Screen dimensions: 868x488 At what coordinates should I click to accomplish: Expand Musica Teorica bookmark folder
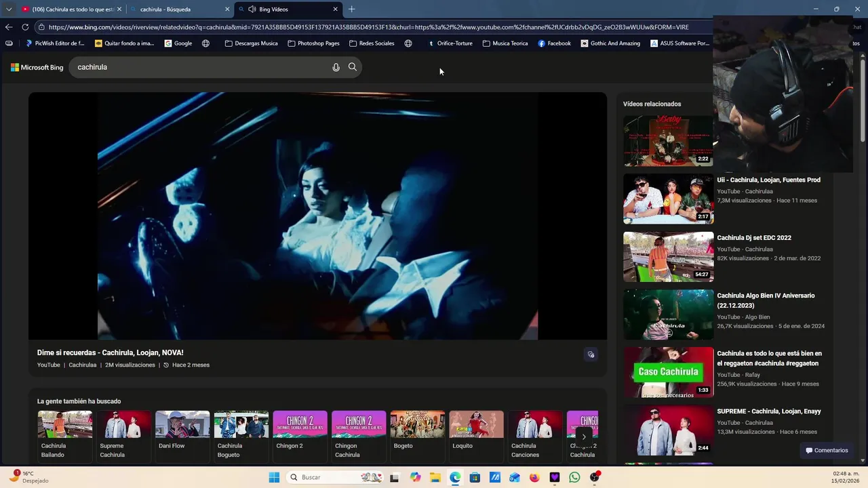pyautogui.click(x=505, y=43)
